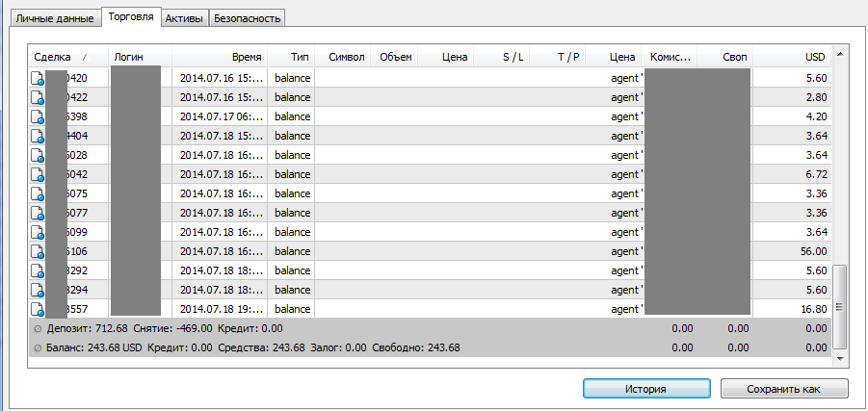Click the Тип column header
This screenshot has width=868, height=411.
click(x=290, y=57)
